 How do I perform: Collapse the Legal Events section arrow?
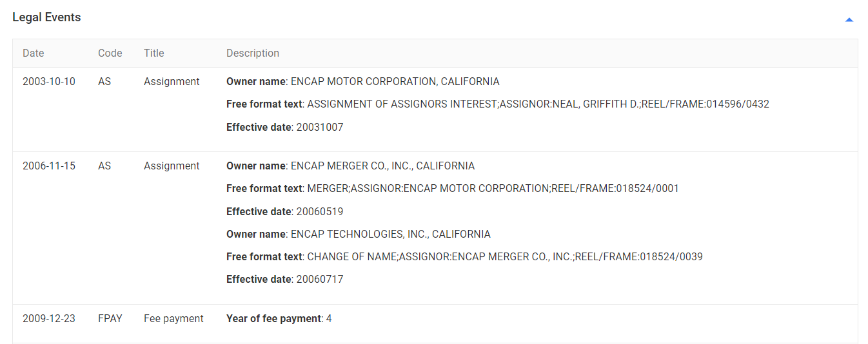tap(849, 20)
